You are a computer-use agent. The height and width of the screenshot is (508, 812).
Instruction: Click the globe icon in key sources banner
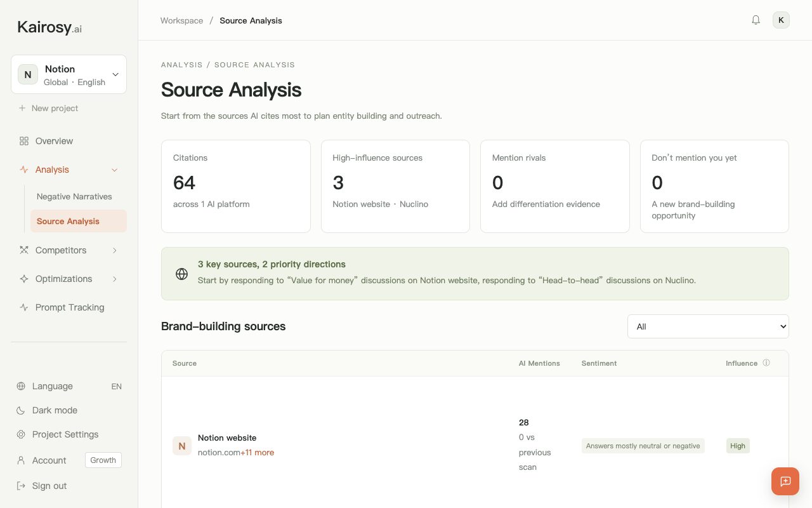181,274
